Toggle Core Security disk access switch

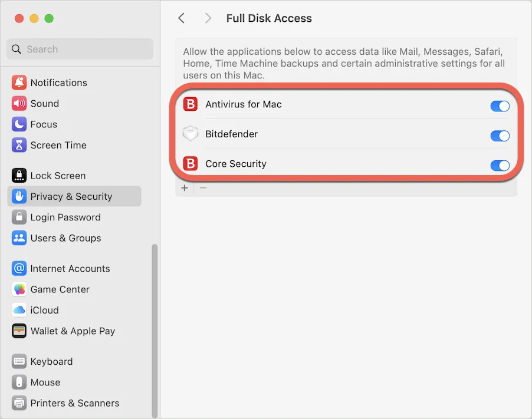(500, 166)
